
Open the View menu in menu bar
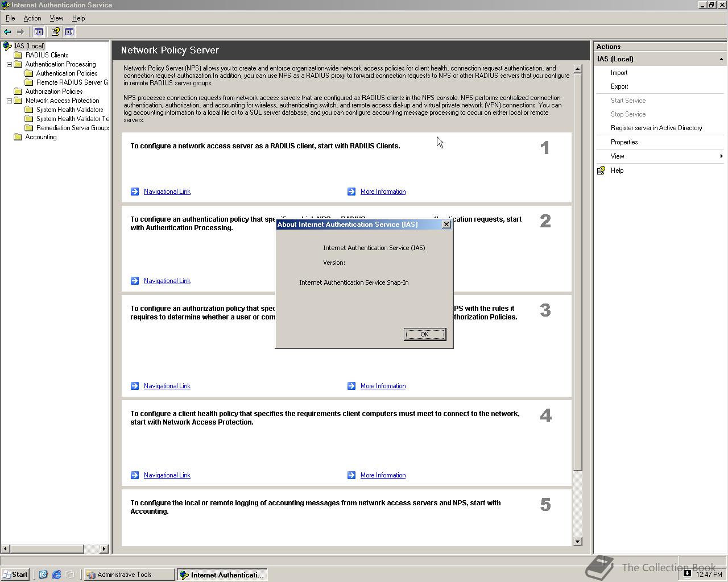coord(56,18)
